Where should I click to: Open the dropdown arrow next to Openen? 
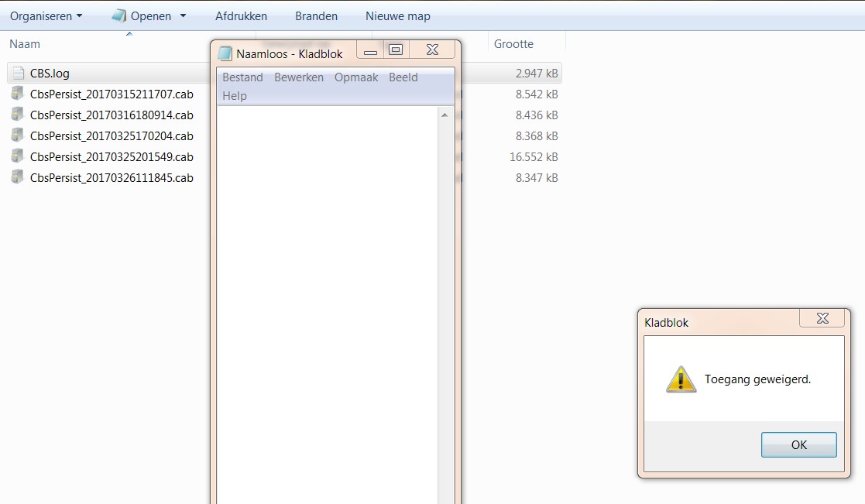(x=184, y=16)
